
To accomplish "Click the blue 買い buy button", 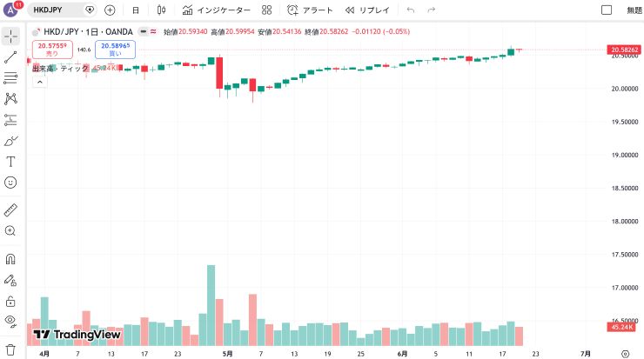I will click(x=116, y=50).
